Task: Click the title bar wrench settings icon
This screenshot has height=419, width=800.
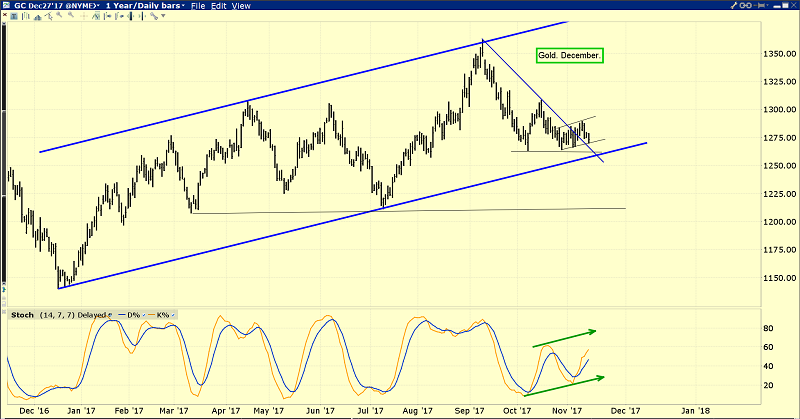Action: coord(734,5)
